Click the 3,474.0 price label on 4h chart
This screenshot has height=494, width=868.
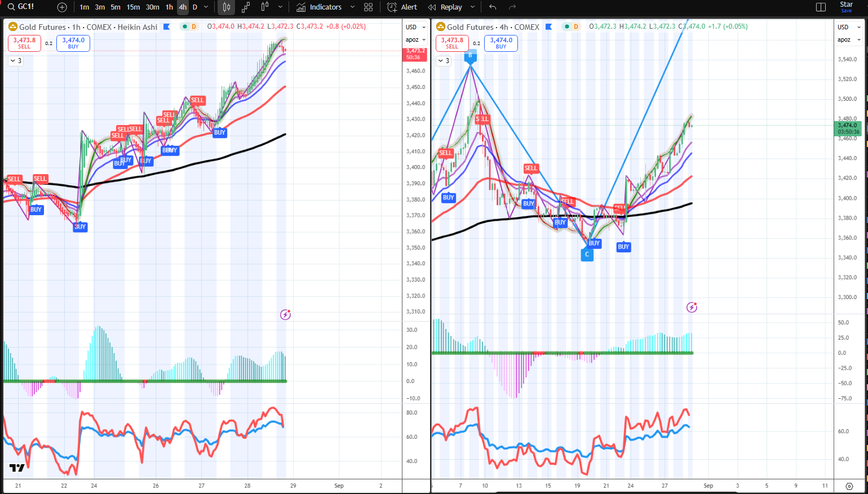click(848, 128)
